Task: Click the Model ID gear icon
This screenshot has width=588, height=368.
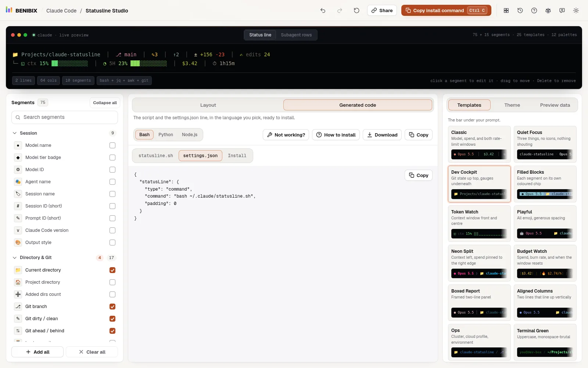Action: (18, 170)
